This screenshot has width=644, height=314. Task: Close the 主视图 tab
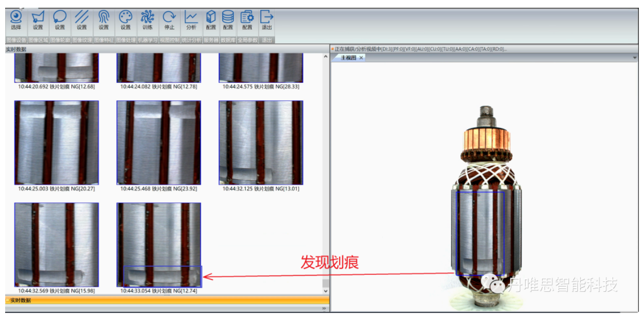coord(361,58)
